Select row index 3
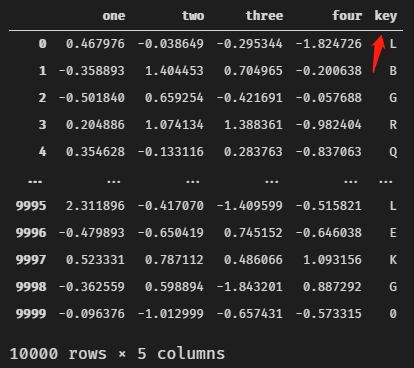Image resolution: width=414 pixels, height=368 pixels. point(42,125)
